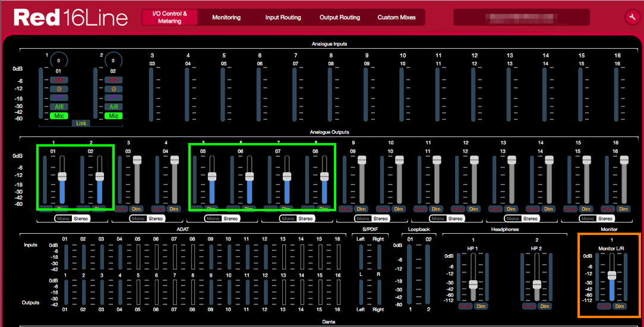Click the HP 1 headphone fader handle
The width and height of the screenshot is (644, 327).
(x=473, y=284)
